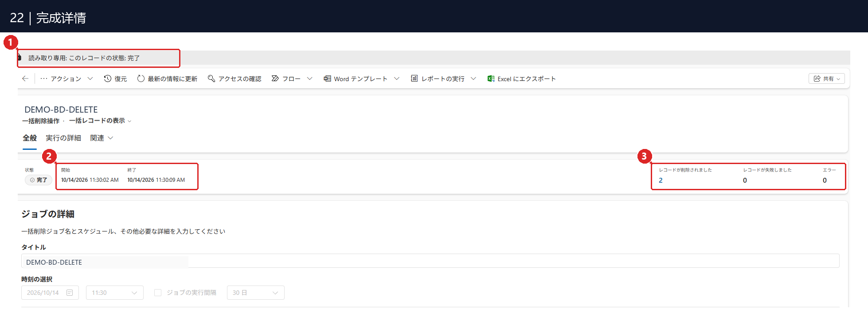Open deleted records count link 2
This screenshot has height=325, width=868.
(x=661, y=180)
